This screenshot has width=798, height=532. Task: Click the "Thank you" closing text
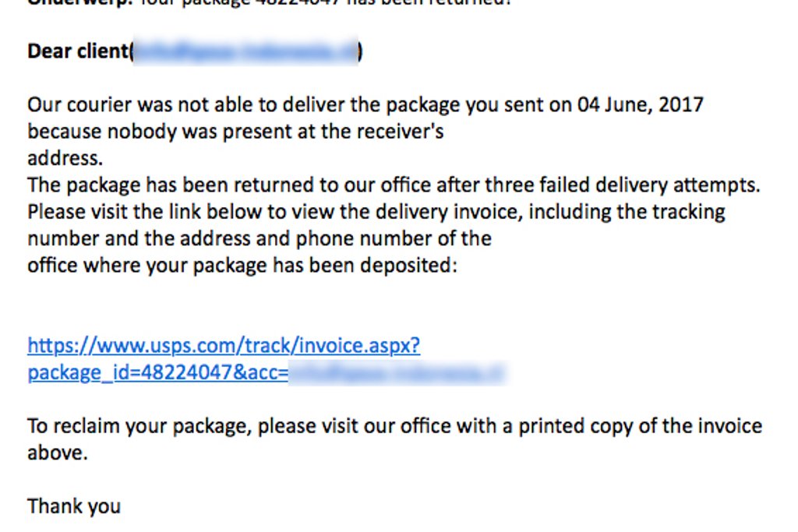[x=74, y=506]
